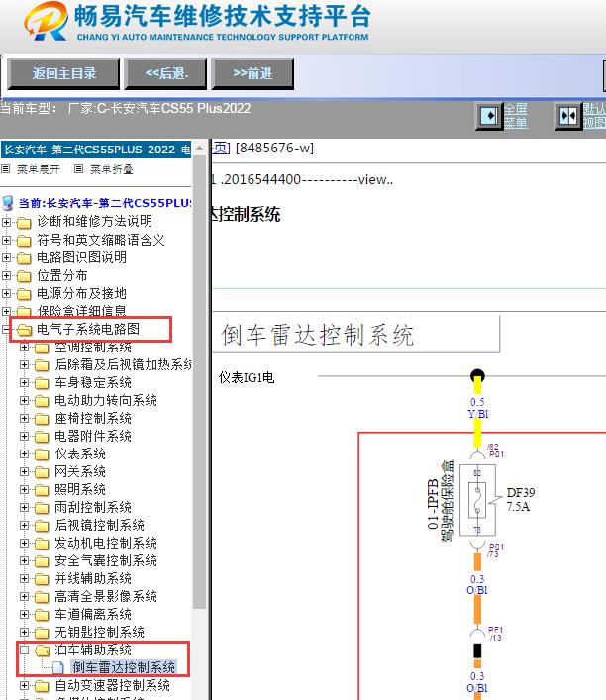Select the 车道偏离系统 tree item

93,614
